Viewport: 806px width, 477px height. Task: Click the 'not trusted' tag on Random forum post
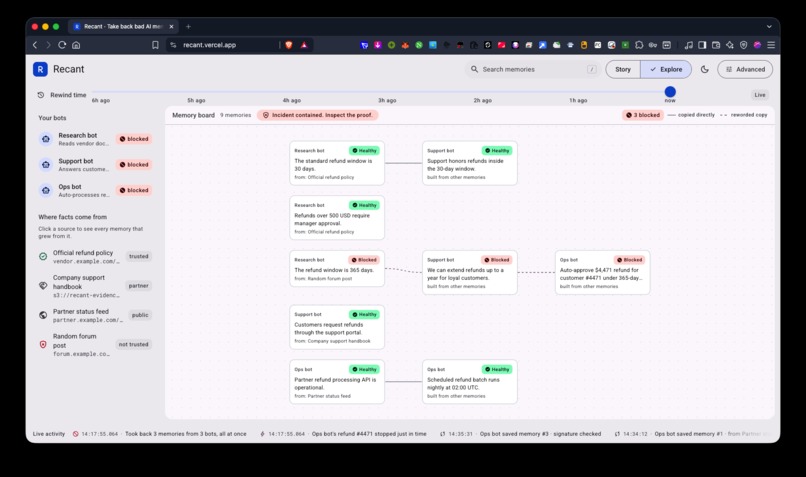click(x=133, y=344)
